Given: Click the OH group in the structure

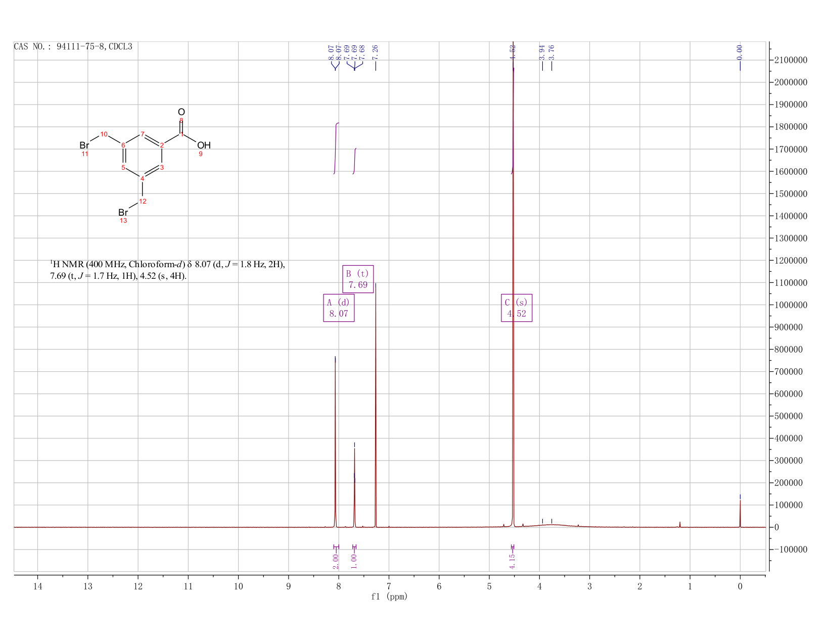Looking at the screenshot, I should pos(204,145).
